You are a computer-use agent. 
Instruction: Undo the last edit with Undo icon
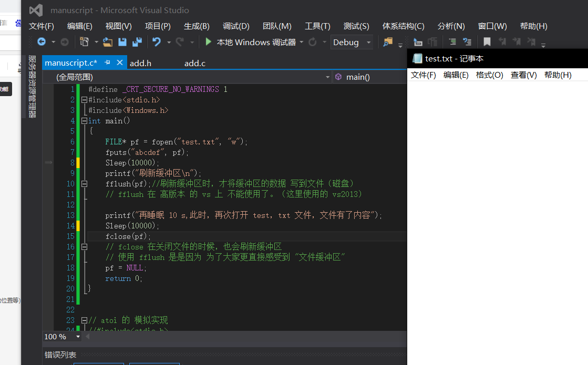(x=157, y=42)
